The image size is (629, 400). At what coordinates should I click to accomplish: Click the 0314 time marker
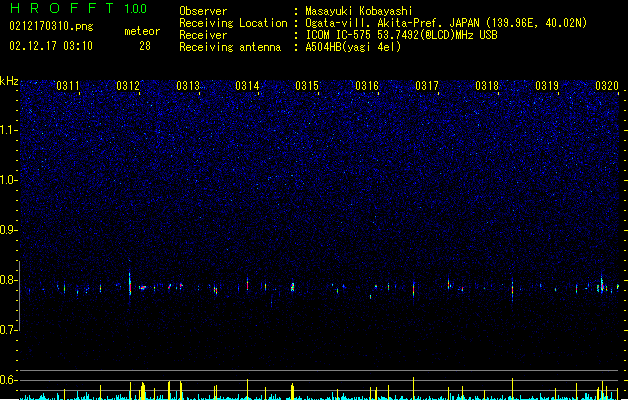(247, 86)
